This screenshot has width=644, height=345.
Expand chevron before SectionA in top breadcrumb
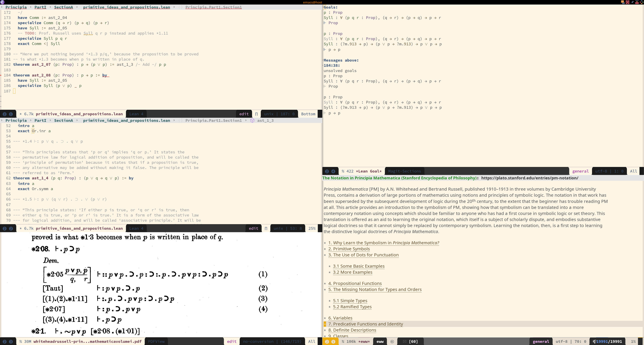(50, 7)
